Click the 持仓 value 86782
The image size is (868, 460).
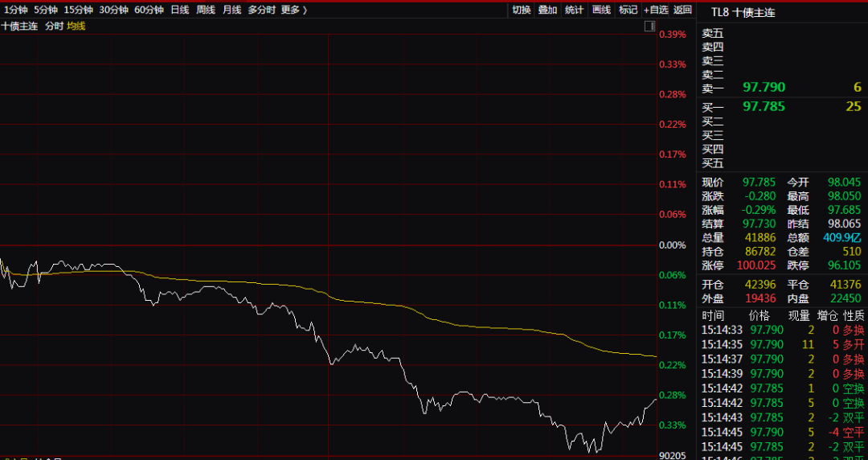tap(759, 252)
